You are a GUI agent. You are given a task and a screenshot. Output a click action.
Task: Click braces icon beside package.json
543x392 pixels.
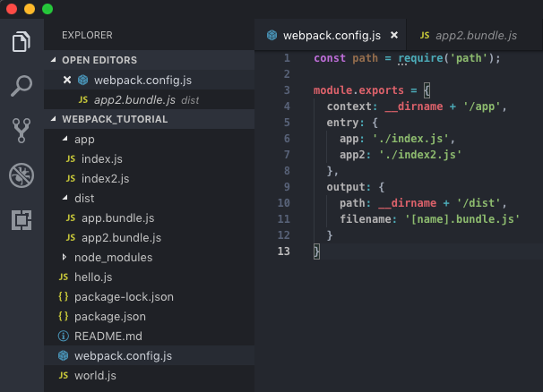[x=64, y=316]
